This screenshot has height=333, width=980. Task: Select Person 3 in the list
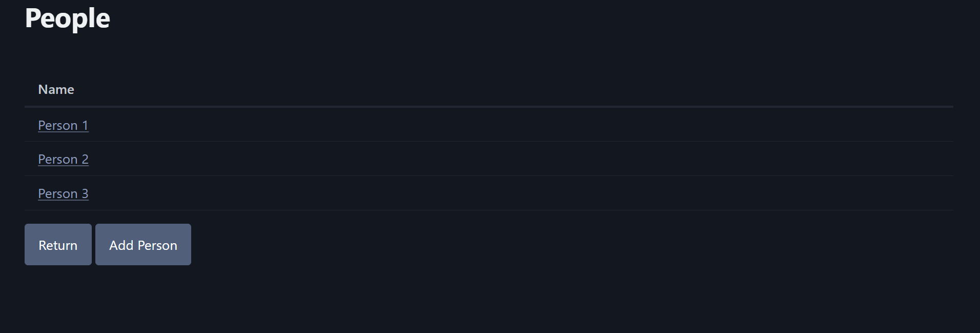[x=63, y=193]
